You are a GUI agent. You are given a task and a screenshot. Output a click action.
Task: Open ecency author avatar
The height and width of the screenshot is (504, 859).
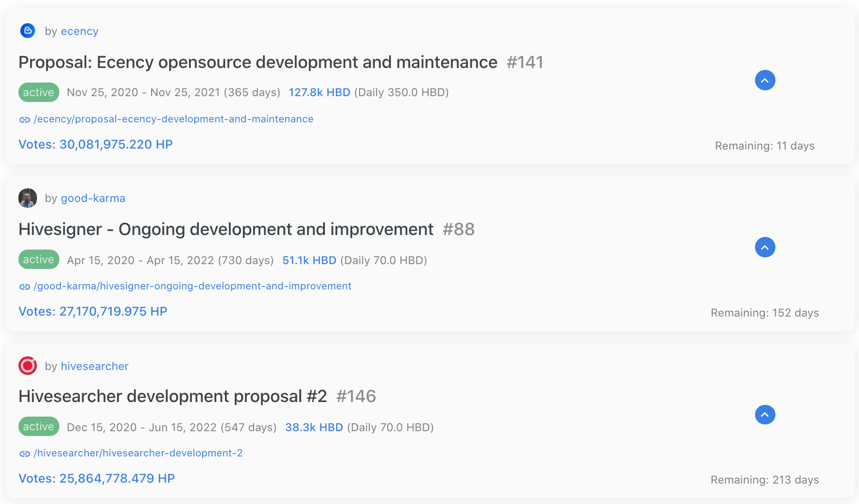click(x=28, y=31)
